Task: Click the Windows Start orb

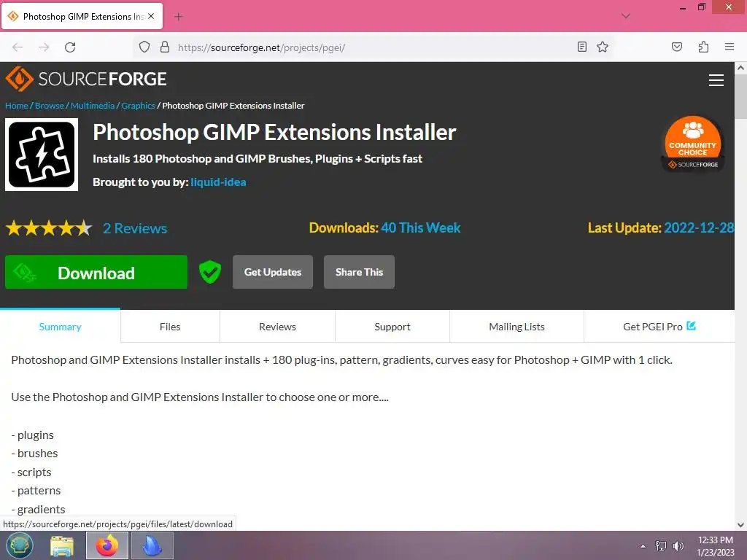Action: 20,545
